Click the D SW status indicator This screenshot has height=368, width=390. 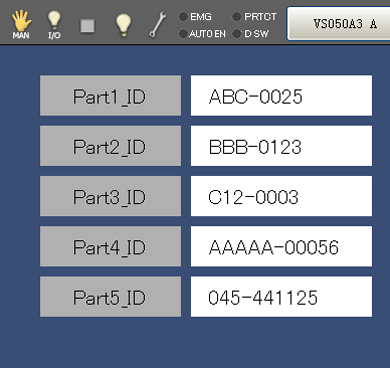pyautogui.click(x=251, y=34)
